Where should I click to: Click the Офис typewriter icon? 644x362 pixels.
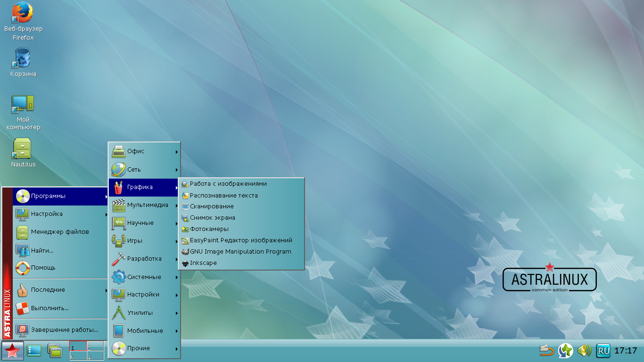pyautogui.click(x=119, y=151)
